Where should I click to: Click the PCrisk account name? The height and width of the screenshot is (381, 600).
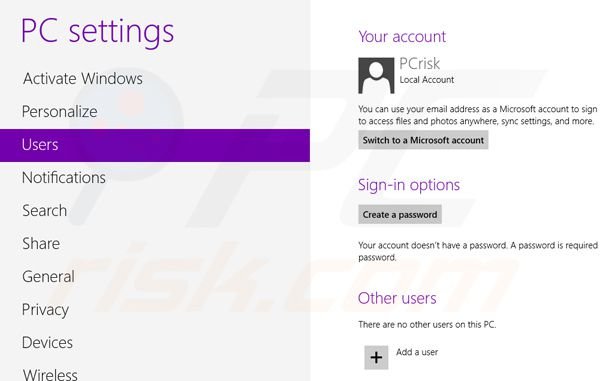(x=420, y=64)
